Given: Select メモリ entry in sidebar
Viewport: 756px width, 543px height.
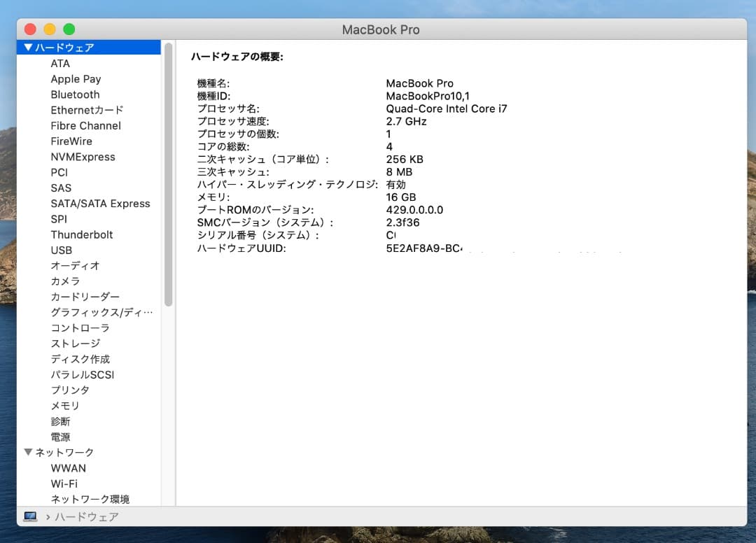Looking at the screenshot, I should pyautogui.click(x=65, y=406).
